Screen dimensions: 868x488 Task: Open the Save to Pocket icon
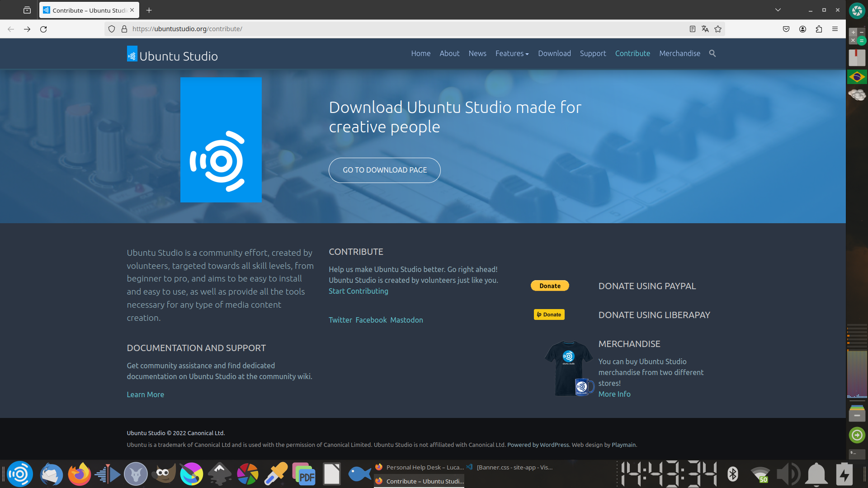786,29
